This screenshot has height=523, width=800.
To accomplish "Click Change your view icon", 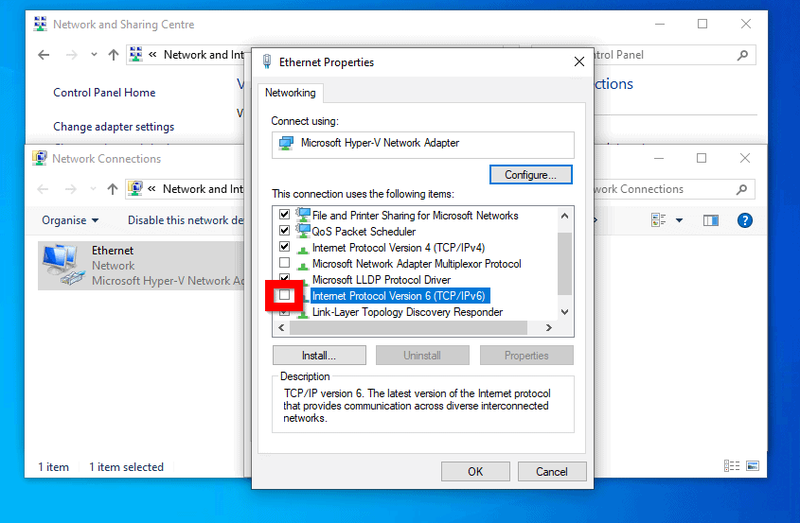I will tap(659, 220).
